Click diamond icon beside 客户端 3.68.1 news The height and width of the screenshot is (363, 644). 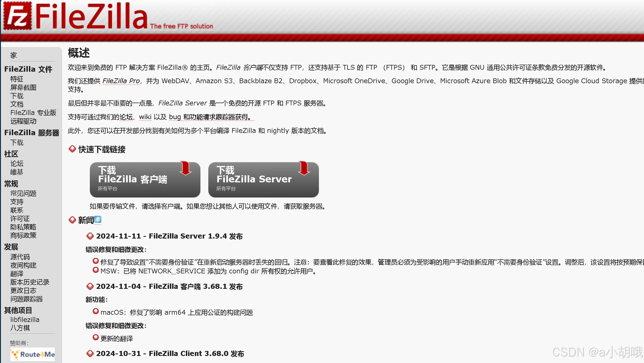tap(90, 286)
